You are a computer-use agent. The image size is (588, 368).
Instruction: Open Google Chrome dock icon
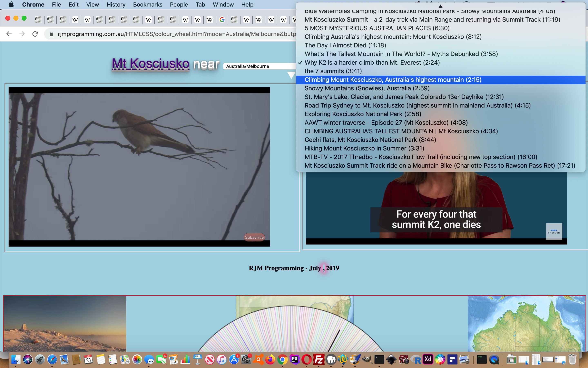pos(282,359)
